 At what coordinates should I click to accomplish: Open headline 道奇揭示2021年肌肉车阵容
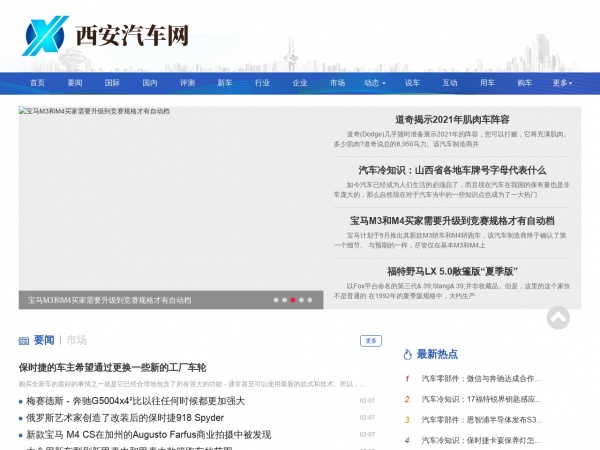point(452,120)
